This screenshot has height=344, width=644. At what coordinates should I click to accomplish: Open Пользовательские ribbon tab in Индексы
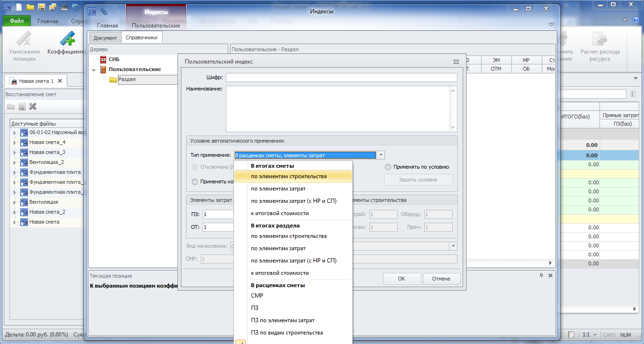click(156, 26)
